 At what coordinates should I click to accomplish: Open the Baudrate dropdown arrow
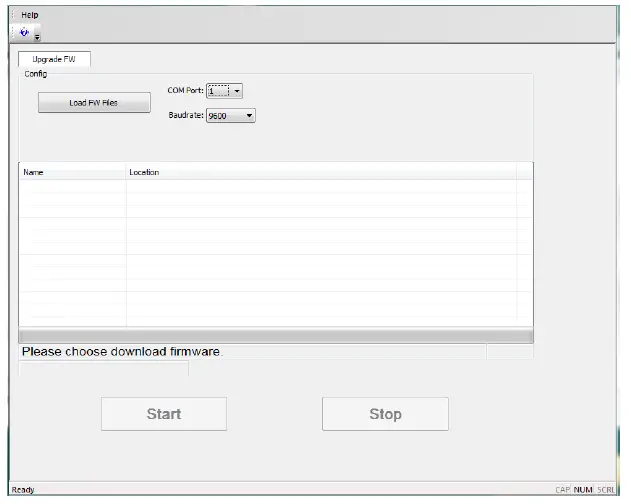pos(250,116)
